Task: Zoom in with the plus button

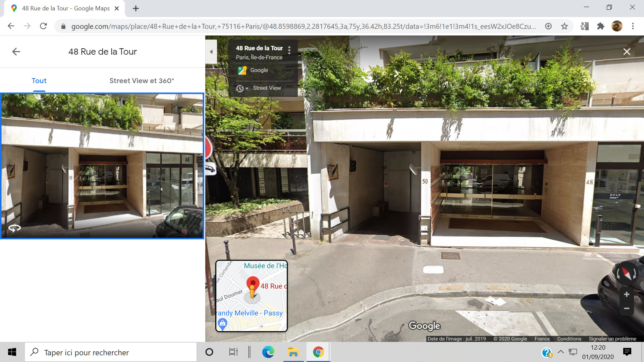Action: [x=626, y=294]
